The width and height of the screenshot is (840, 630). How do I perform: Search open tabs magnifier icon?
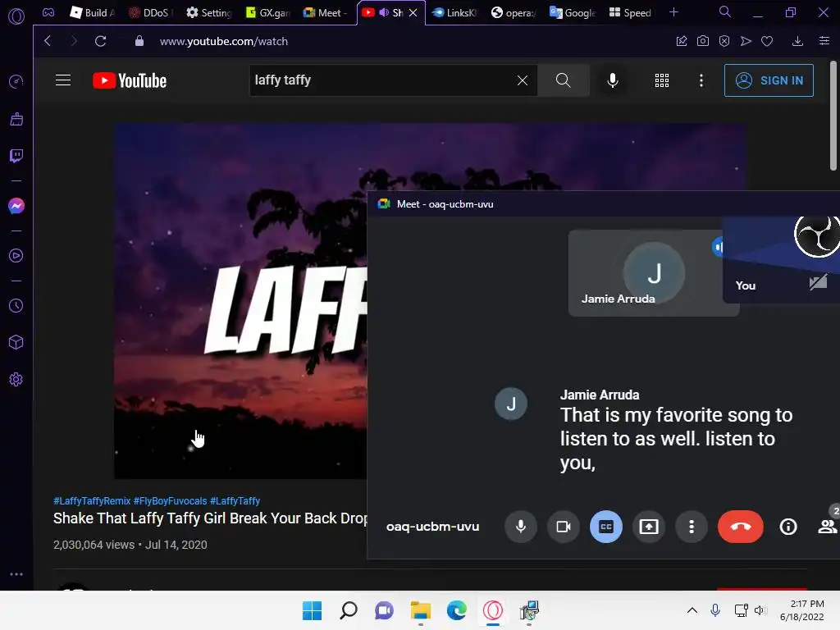(x=725, y=11)
